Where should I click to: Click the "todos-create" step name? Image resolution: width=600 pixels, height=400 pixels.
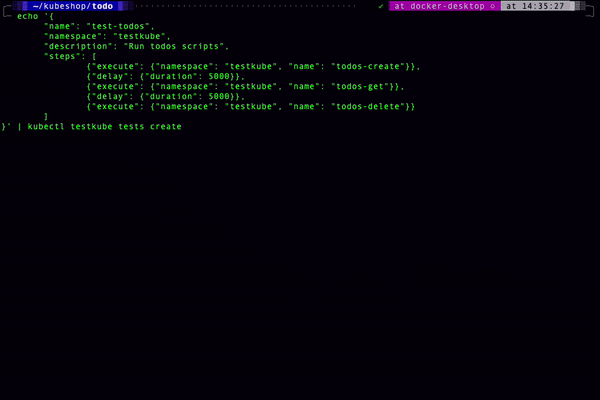tap(368, 66)
